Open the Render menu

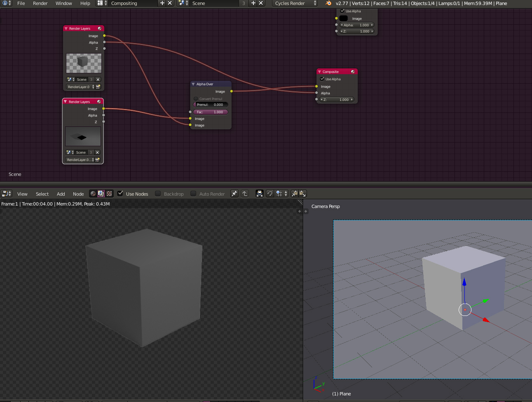pos(40,3)
